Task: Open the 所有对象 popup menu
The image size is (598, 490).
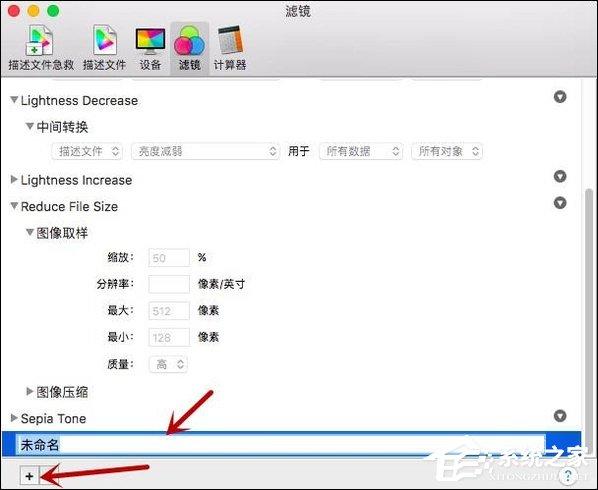Action: (447, 151)
